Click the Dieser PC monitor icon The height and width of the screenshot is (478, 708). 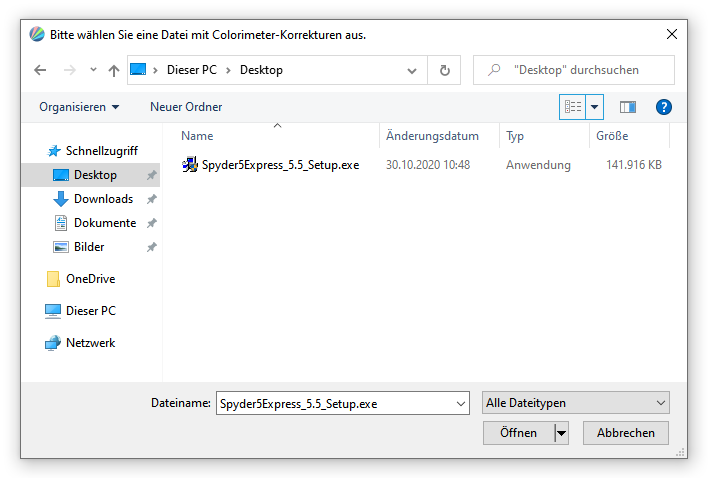[x=53, y=311]
